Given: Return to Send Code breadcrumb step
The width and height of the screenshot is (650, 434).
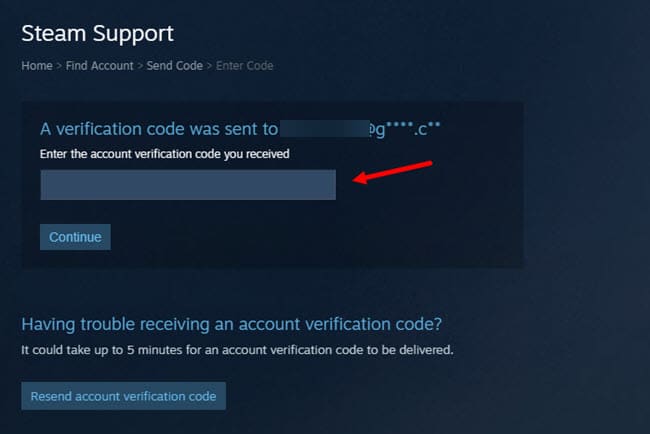Looking at the screenshot, I should point(175,66).
